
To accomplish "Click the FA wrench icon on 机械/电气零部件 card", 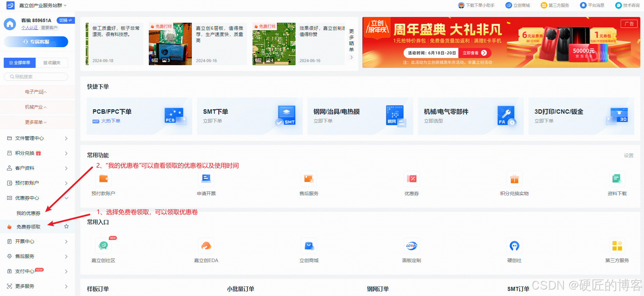I will [507, 116].
